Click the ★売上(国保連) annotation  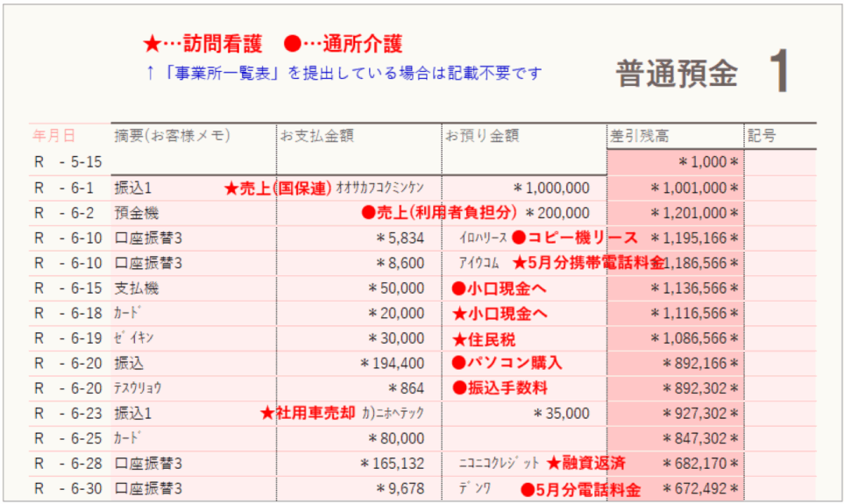(x=278, y=188)
